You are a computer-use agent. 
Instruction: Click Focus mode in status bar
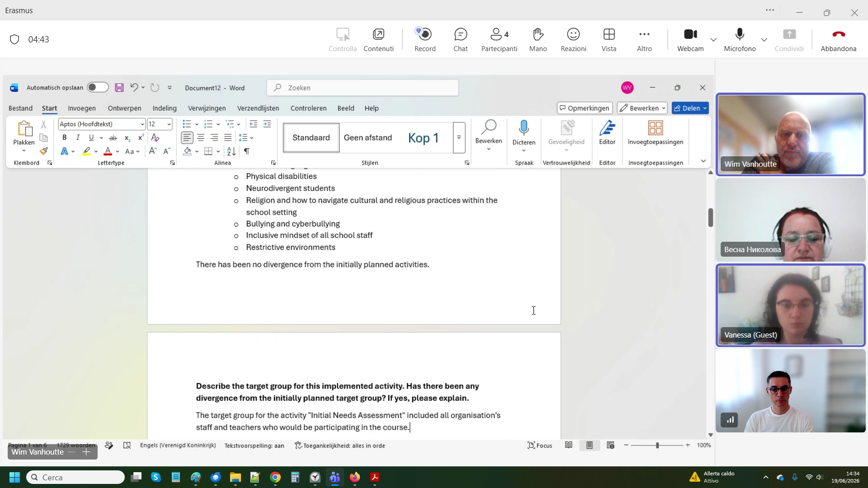pyautogui.click(x=540, y=446)
